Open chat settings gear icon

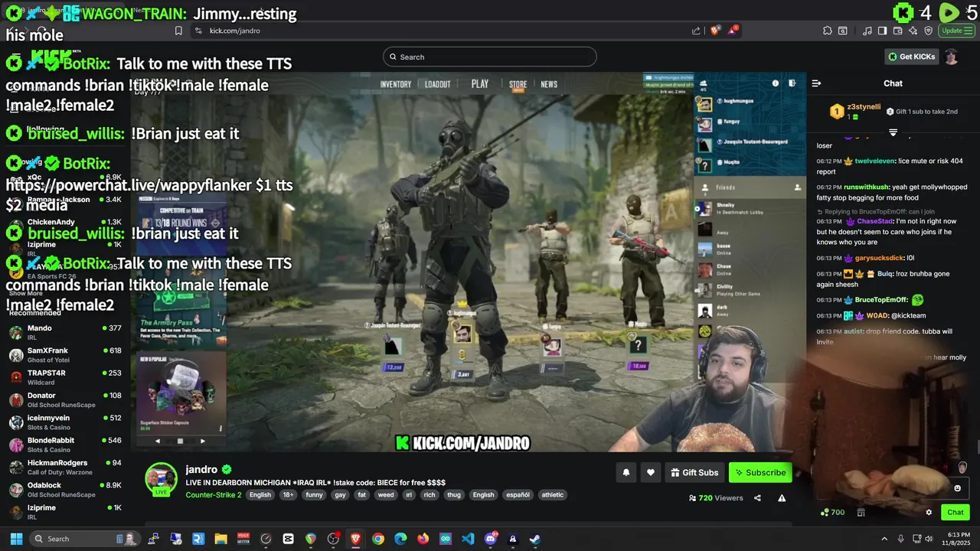coord(929,513)
